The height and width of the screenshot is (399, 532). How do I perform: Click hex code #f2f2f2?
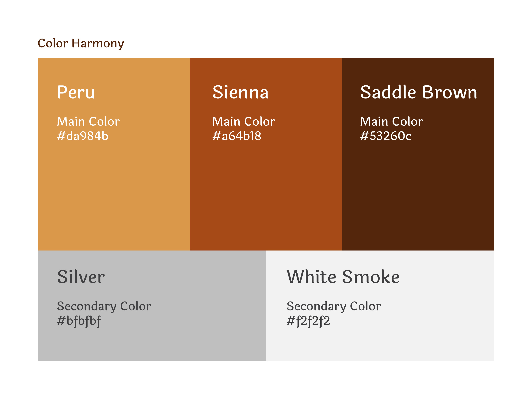tap(308, 321)
